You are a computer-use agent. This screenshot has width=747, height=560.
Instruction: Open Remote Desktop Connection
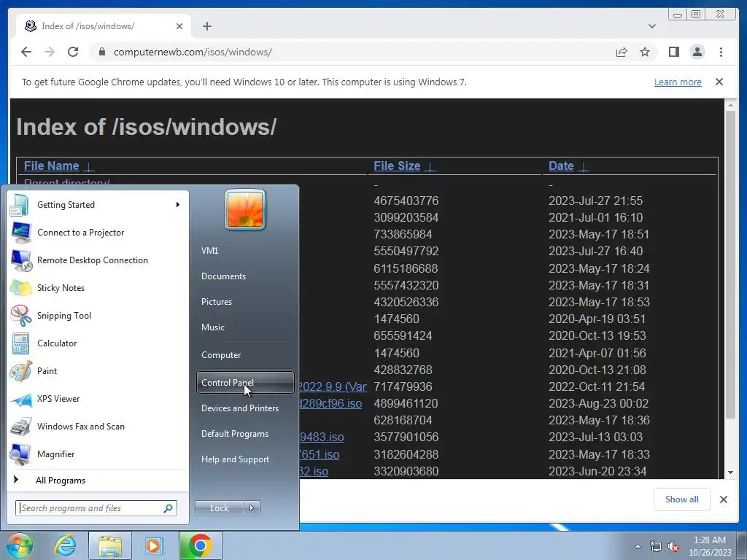[x=98, y=260]
